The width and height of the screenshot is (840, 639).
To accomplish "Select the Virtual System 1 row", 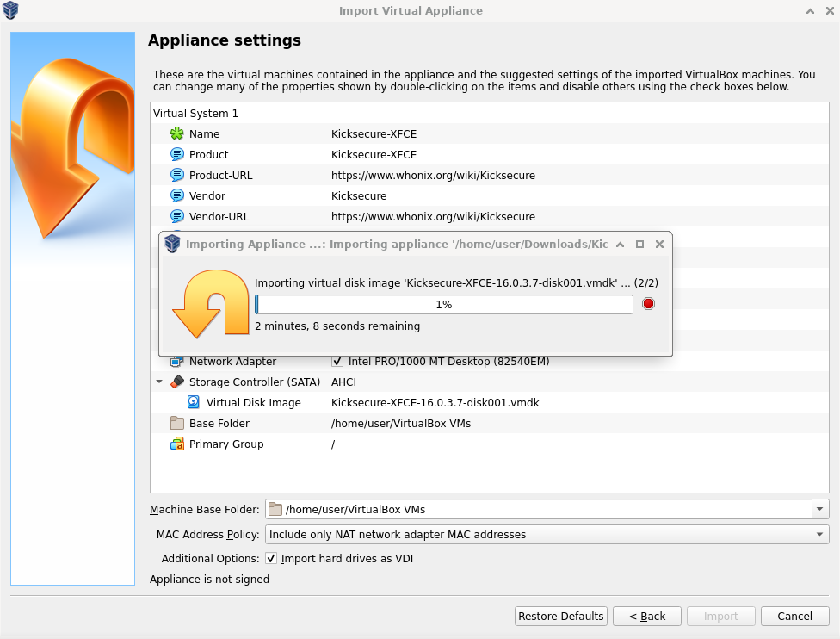I will [195, 113].
